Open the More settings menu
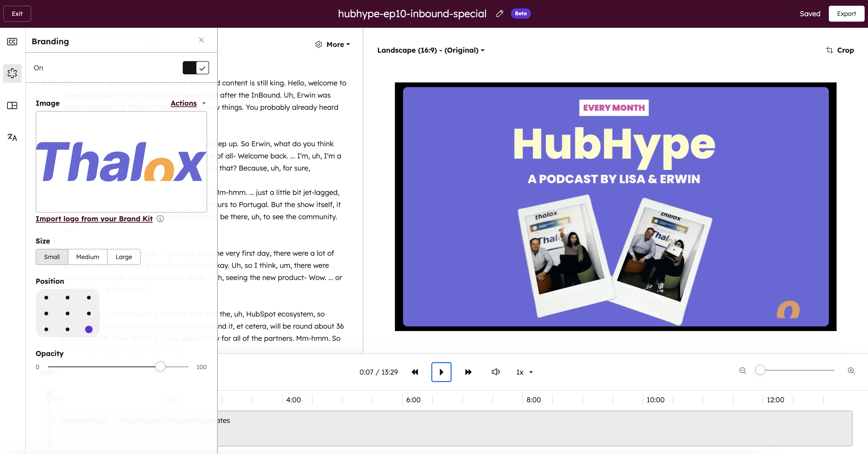This screenshot has height=454, width=868. 333,45
